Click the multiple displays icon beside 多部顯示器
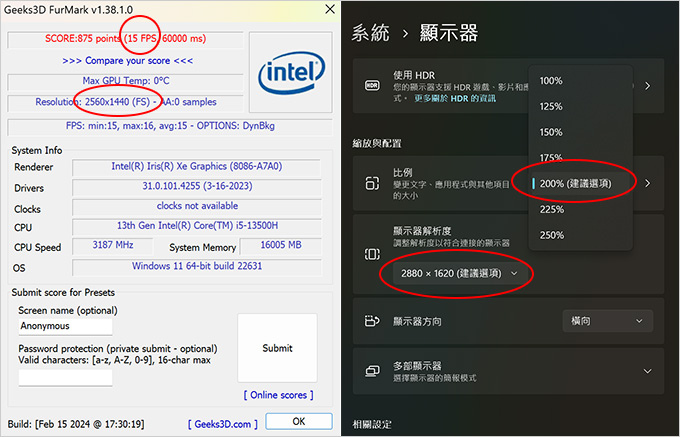 pyautogui.click(x=372, y=371)
